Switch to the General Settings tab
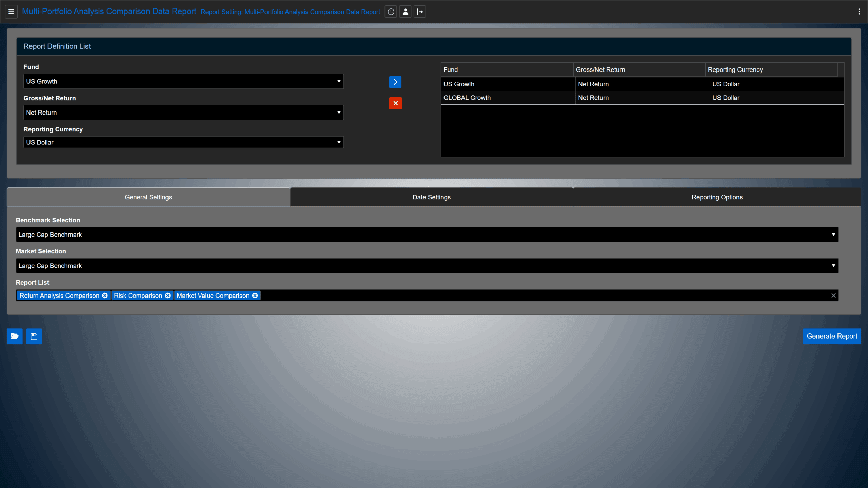Viewport: 868px width, 488px height. tap(148, 197)
